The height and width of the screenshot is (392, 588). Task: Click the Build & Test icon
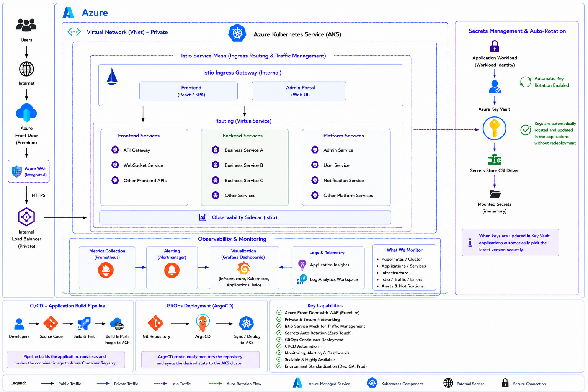click(x=84, y=323)
